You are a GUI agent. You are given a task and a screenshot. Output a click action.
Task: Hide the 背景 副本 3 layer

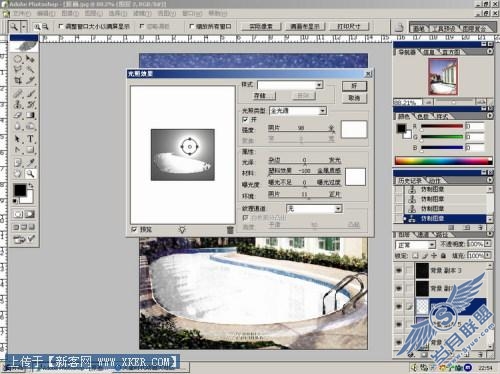(398, 270)
